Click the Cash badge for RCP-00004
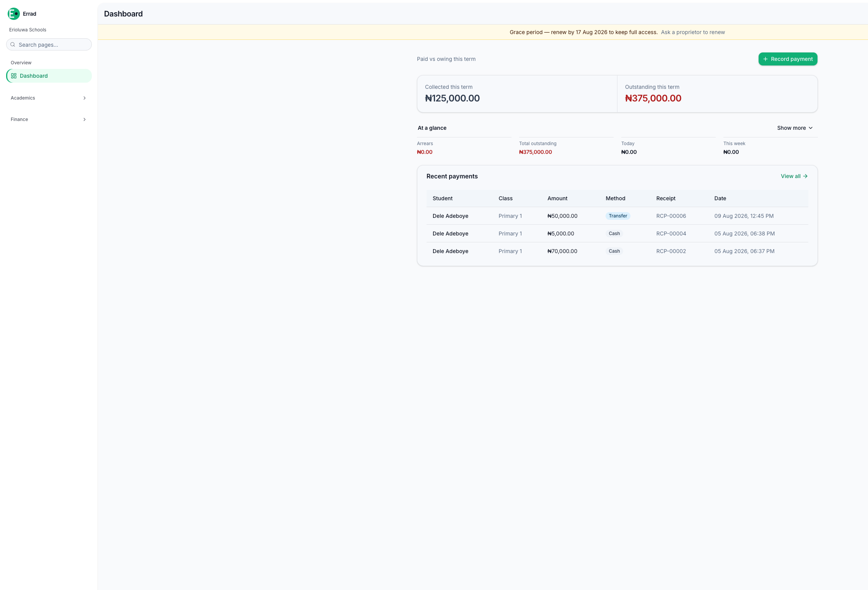Screen dimensions: 868x590 614,234
